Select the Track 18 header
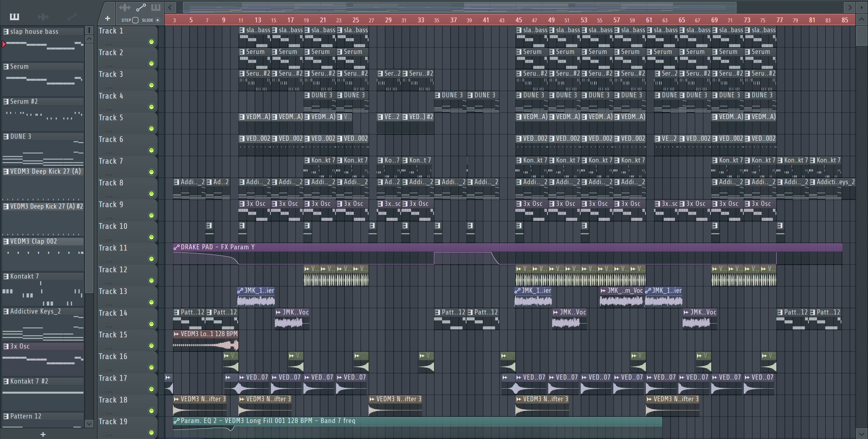The image size is (868, 439). [127, 405]
